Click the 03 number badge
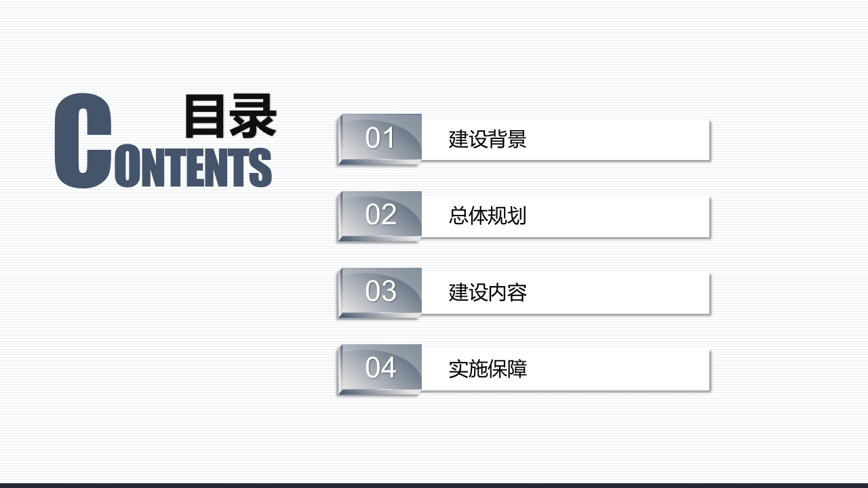This screenshot has height=488, width=868. 380,292
